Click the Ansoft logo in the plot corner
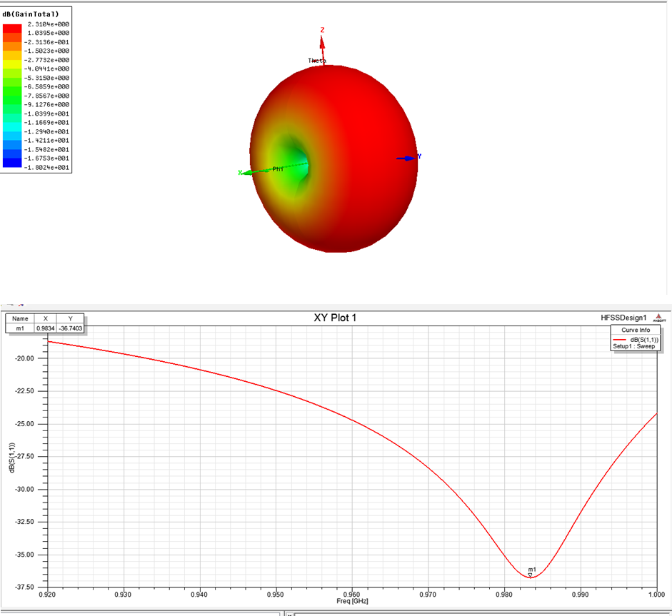The width and height of the screenshot is (672, 616). (x=659, y=318)
